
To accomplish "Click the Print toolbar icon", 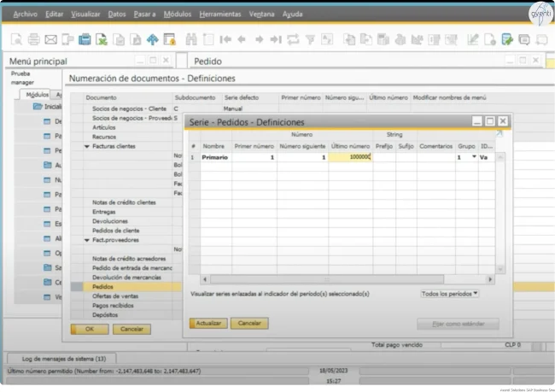I will click(33, 39).
